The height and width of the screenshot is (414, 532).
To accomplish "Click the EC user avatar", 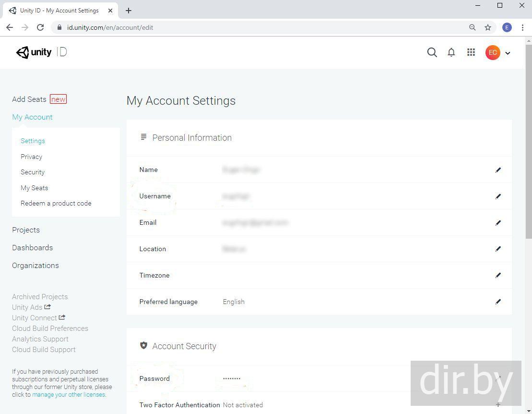I will (493, 53).
